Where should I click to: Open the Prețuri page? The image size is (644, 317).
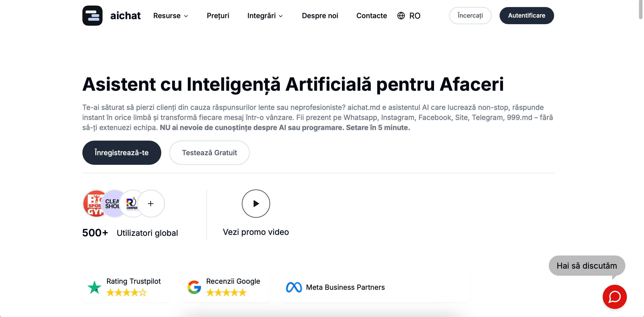tap(218, 16)
